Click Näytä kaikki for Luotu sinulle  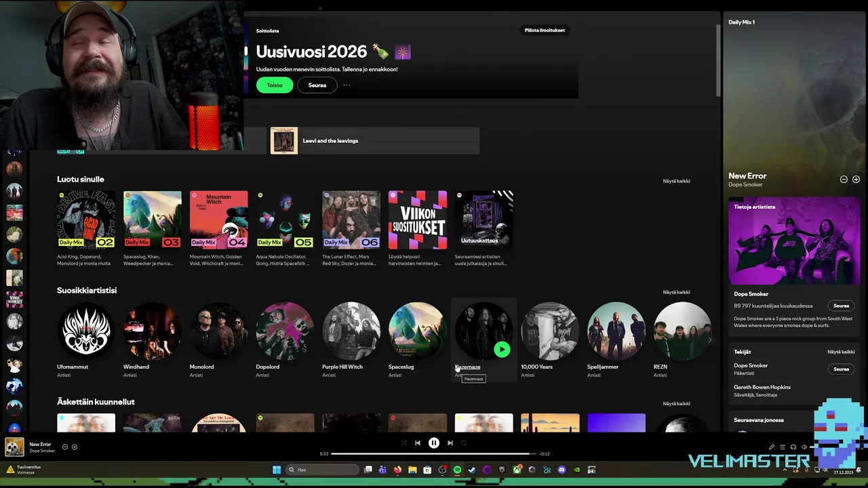tap(676, 181)
